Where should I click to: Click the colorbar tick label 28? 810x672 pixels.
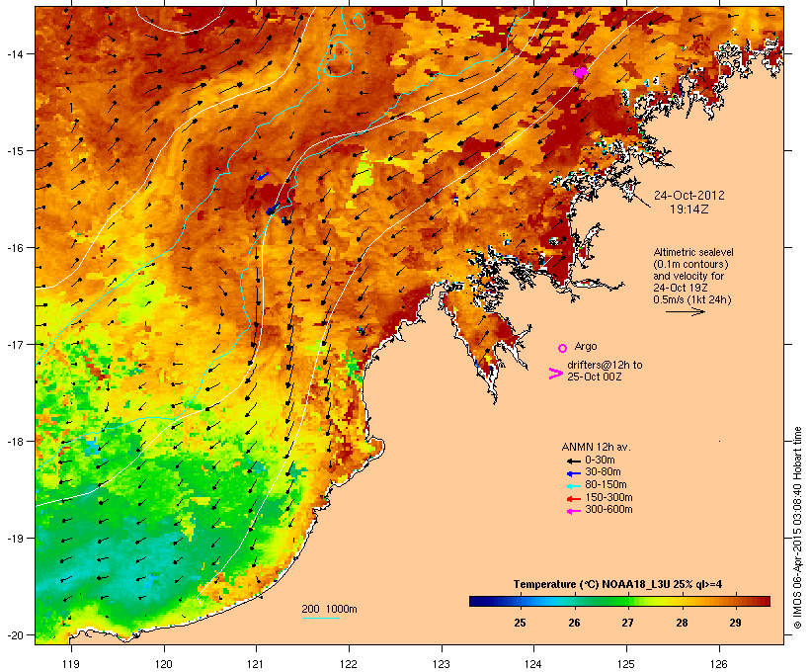pos(682,623)
